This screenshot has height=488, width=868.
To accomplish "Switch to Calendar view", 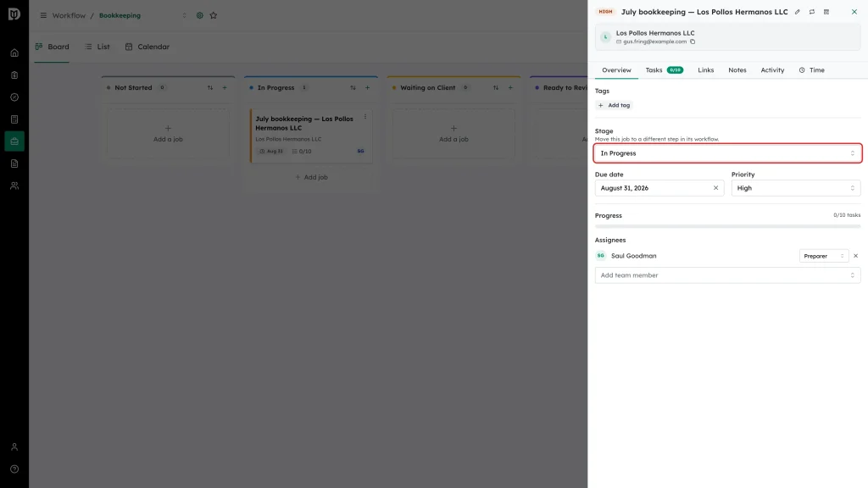I will pos(147,47).
